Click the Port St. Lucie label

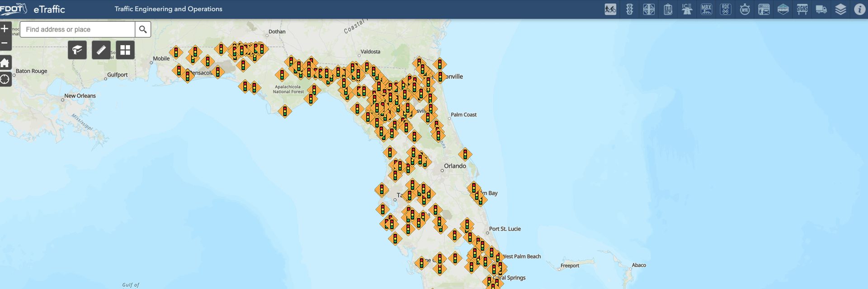[505, 229]
